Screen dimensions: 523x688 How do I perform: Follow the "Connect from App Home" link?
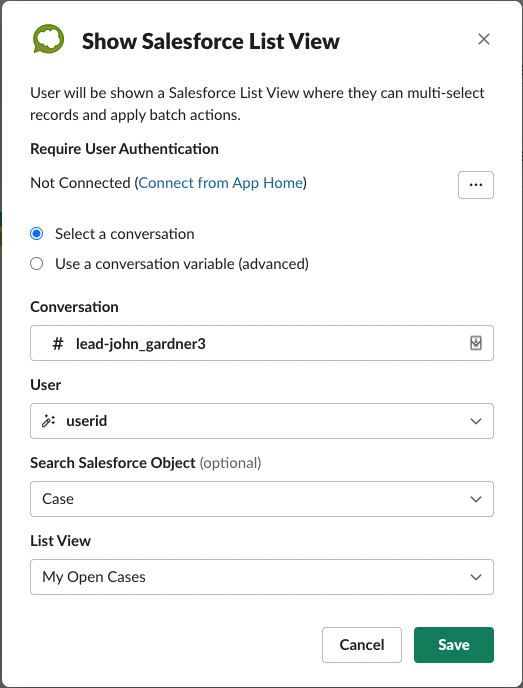pyautogui.click(x=221, y=183)
